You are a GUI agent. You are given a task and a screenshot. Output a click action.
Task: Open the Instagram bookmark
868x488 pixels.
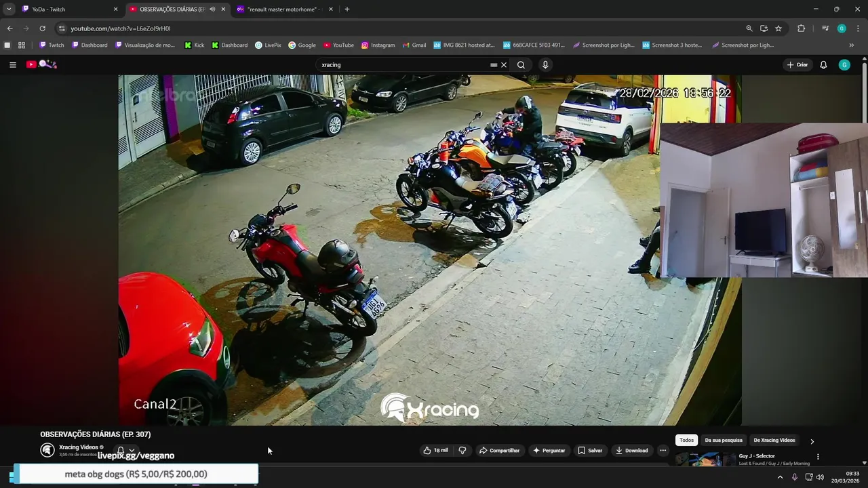(378, 45)
